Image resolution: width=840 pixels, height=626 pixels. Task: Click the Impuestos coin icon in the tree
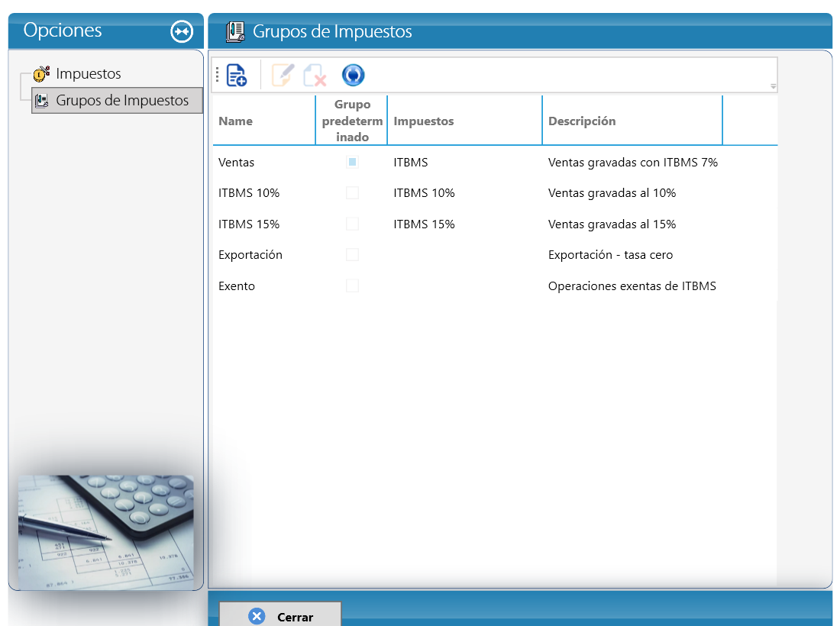41,73
